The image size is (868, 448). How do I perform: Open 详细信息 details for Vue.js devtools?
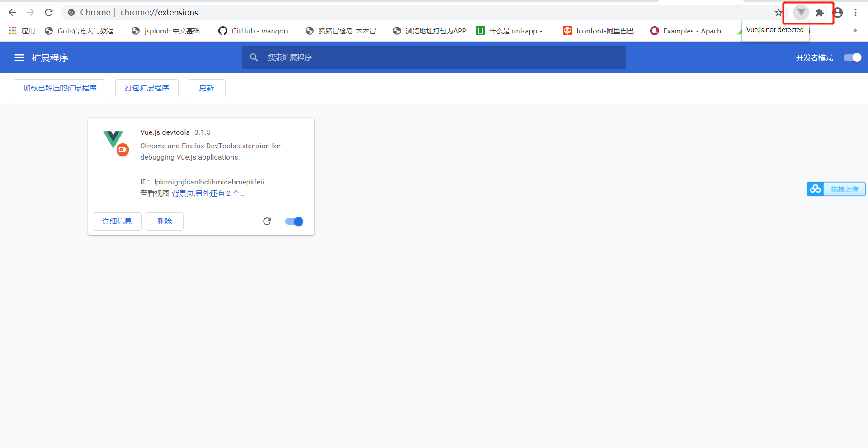pos(117,222)
